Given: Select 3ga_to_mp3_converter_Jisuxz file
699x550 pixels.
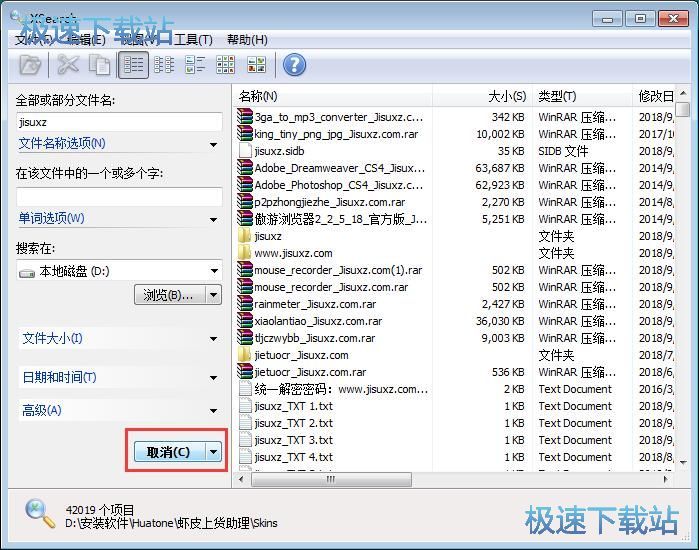Looking at the screenshot, I should pos(339,117).
